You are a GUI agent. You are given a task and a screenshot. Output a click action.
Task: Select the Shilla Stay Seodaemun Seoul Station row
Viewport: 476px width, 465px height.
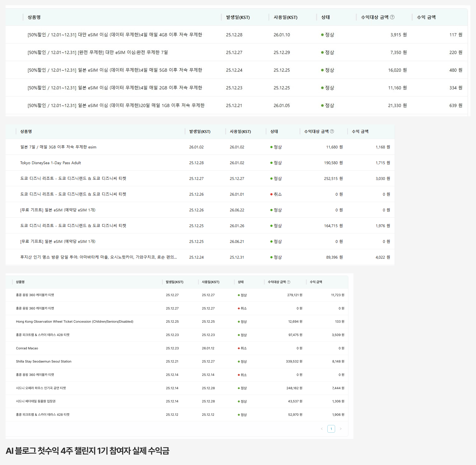tap(44, 361)
